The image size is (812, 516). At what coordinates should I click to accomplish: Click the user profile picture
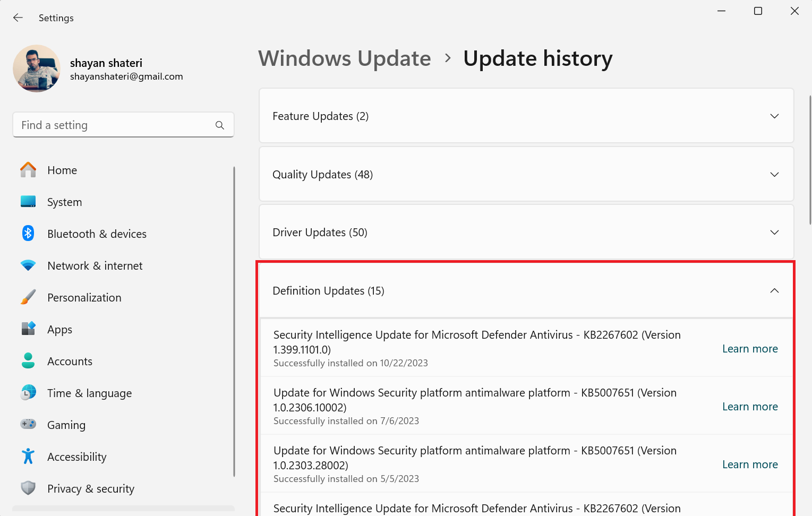click(x=37, y=68)
